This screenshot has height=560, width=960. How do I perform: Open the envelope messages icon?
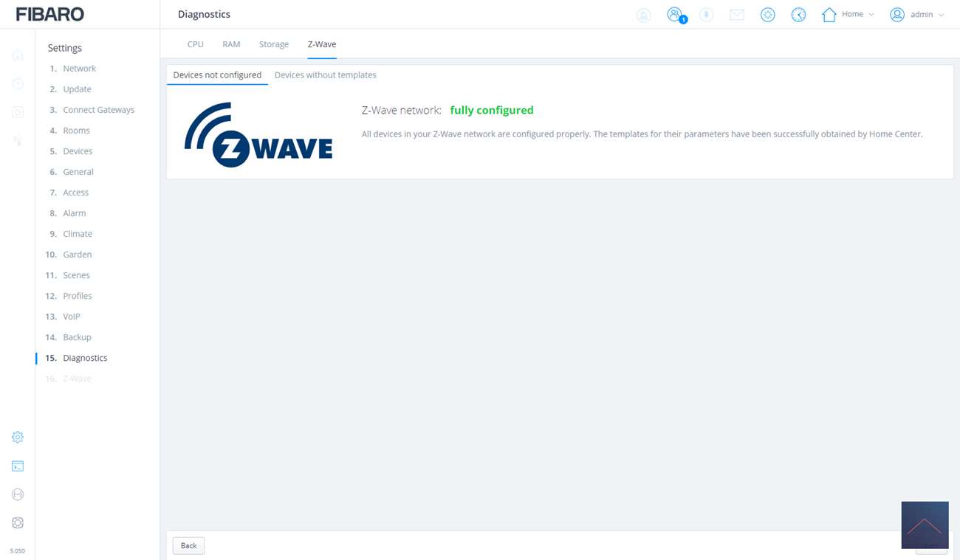(736, 15)
